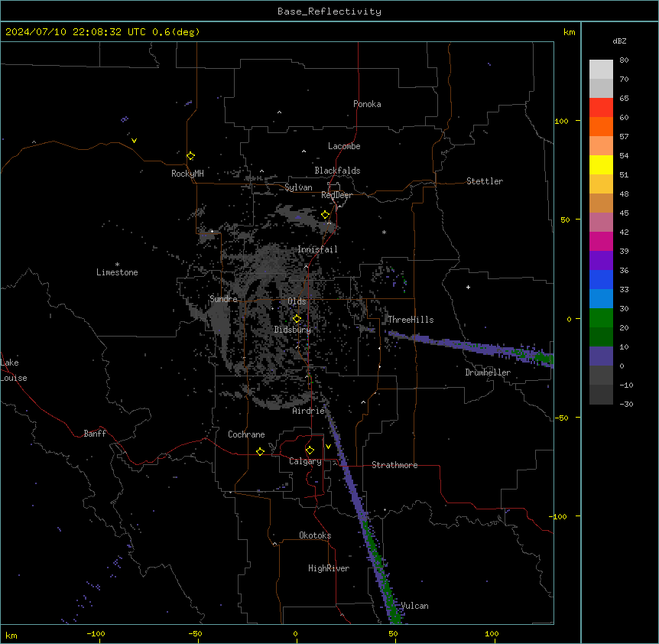This screenshot has height=644, width=659.
Task: Click the km label at the top right
Action: tap(570, 32)
